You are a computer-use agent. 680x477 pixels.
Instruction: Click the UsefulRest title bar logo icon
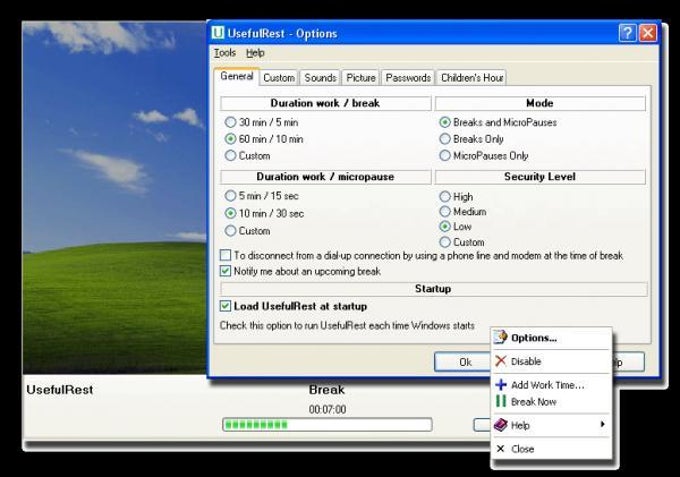point(218,33)
